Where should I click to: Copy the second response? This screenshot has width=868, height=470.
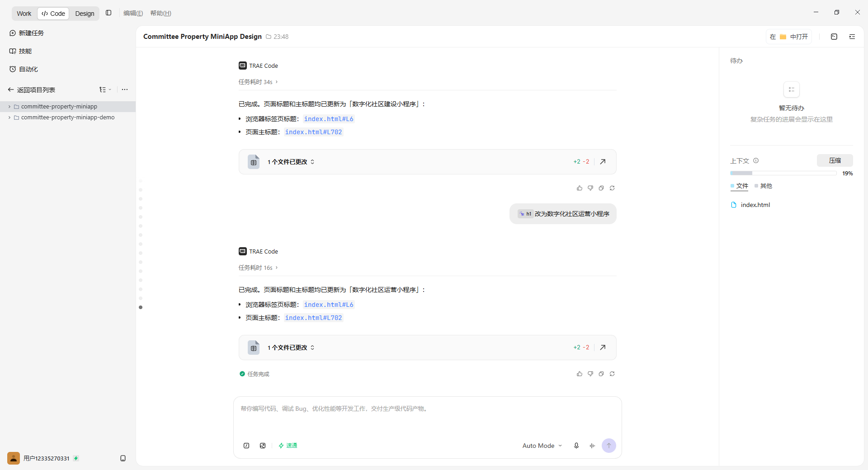tap(601, 374)
